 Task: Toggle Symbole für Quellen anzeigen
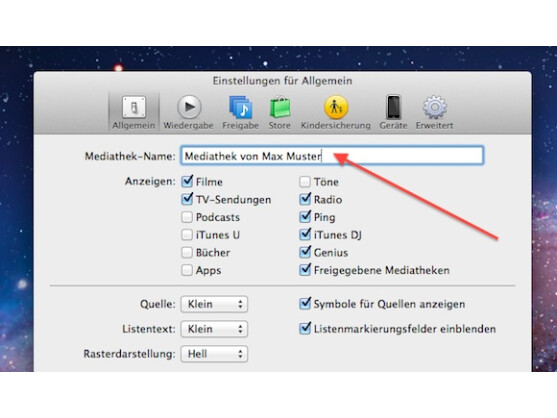tap(305, 304)
